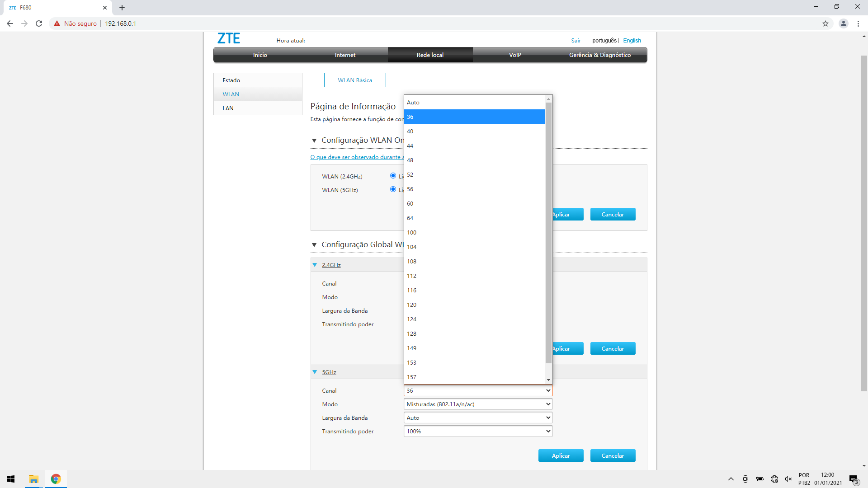Open the Chrome profile icon
868x488 pixels.
pos(844,23)
